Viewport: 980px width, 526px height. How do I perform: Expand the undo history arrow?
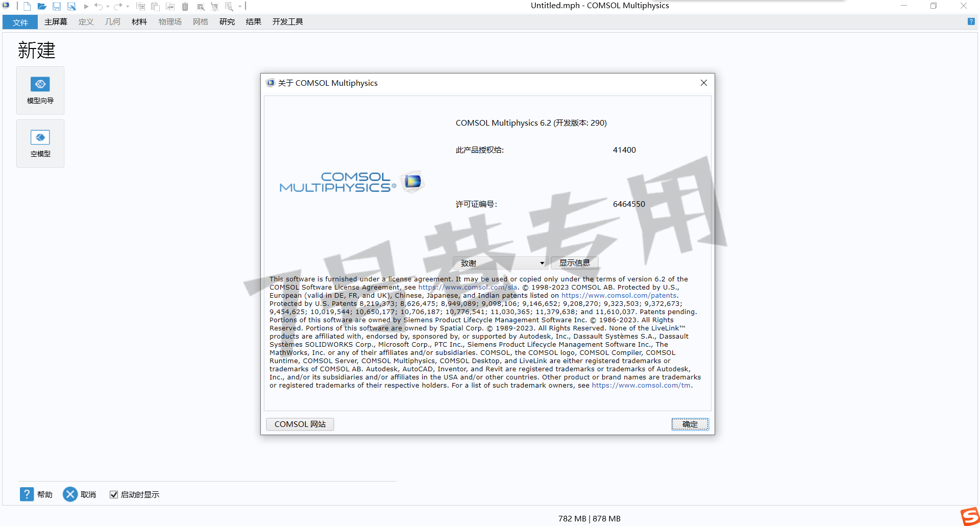click(108, 7)
